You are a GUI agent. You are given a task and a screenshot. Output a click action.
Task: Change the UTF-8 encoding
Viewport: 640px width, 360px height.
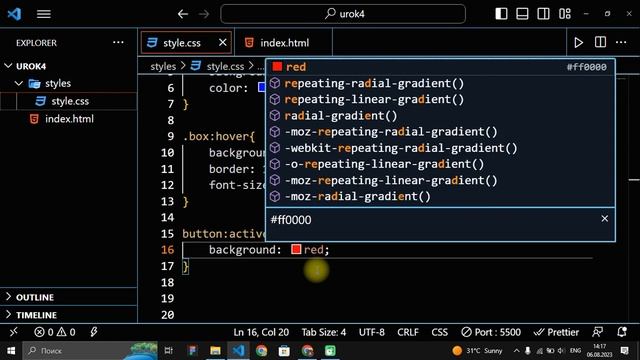(371, 332)
